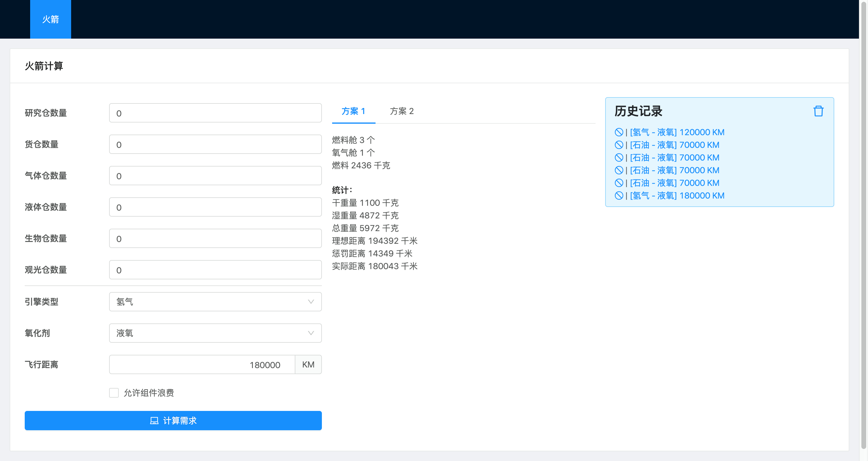This screenshot has height=461, width=868.
Task: Open the 氧化剂 dropdown showing 液氧
Action: (215, 333)
